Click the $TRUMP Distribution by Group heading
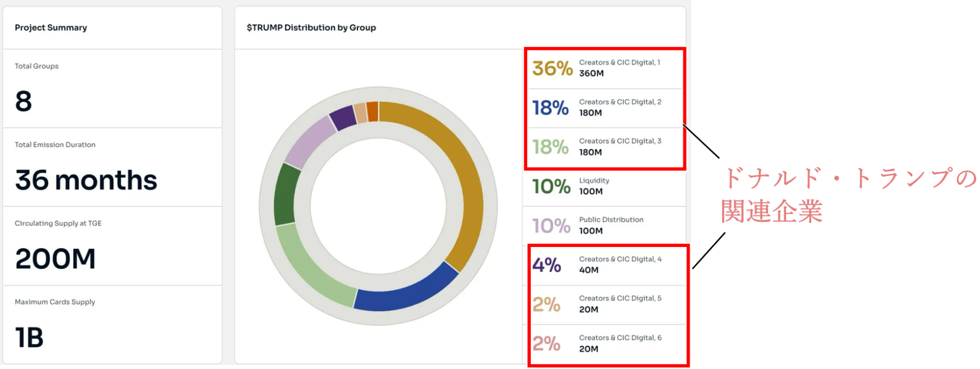 click(311, 28)
